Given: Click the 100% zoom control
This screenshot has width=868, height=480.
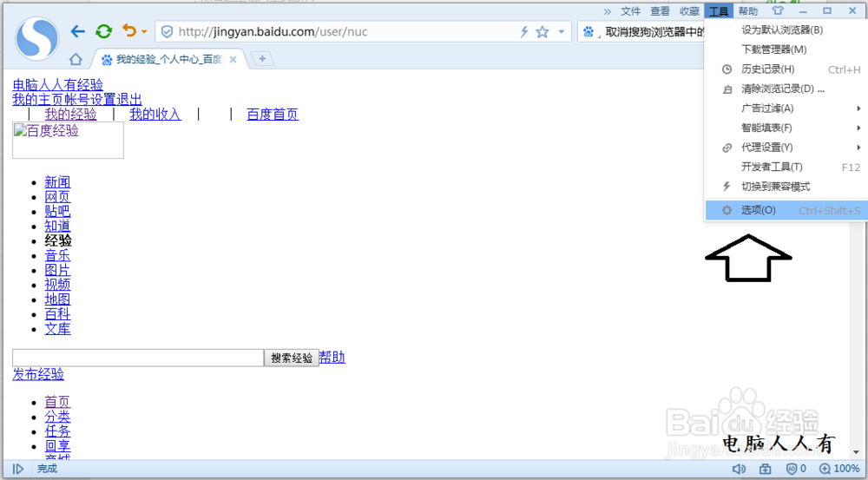Looking at the screenshot, I should [839, 469].
